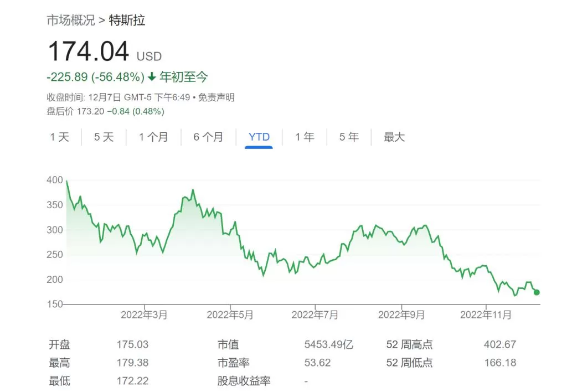Screen dimensions: 567x392
Task: Select the 1 天 time range tab
Action: (60, 137)
